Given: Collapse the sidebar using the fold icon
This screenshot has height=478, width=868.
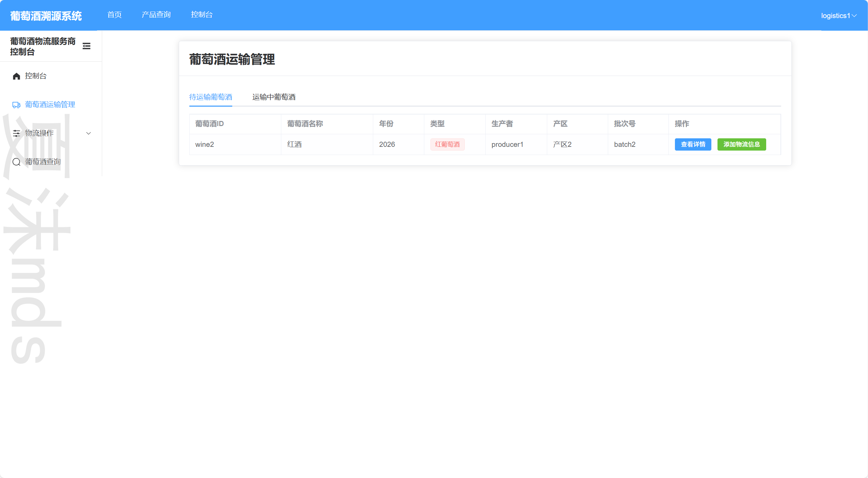Looking at the screenshot, I should tap(86, 46).
